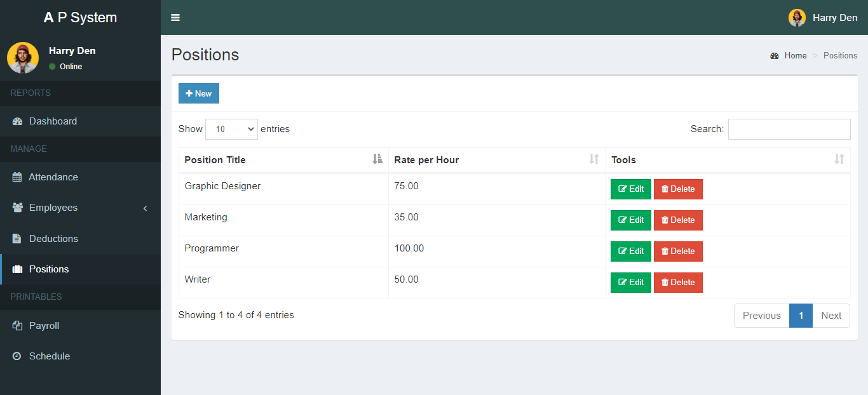Toggle sorting on the Rate per Hour column
The image size is (868, 395).
pyautogui.click(x=594, y=160)
